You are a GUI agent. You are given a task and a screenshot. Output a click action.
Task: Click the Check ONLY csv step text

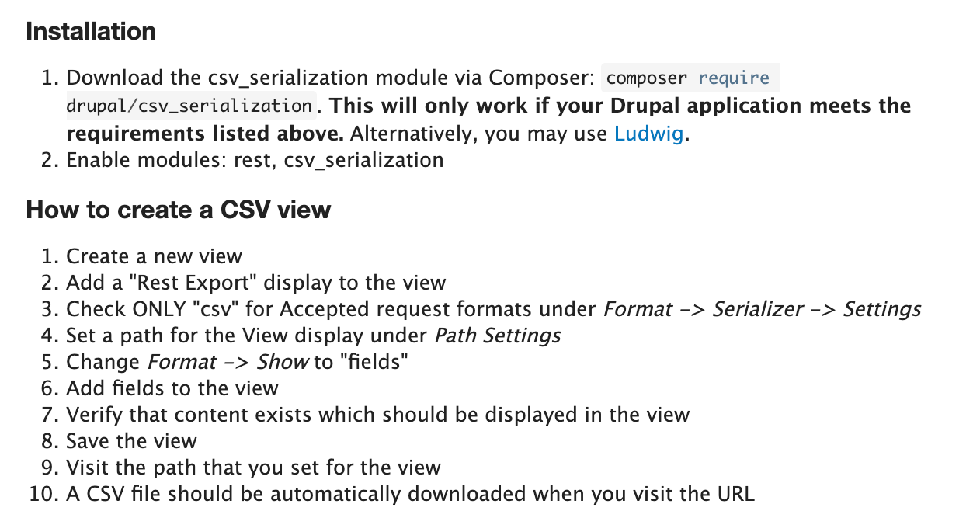tap(494, 309)
